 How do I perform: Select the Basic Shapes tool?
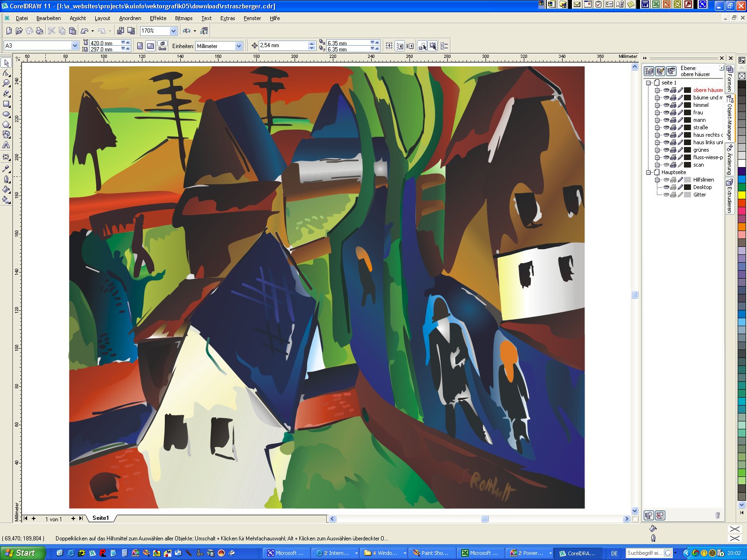coord(7,134)
